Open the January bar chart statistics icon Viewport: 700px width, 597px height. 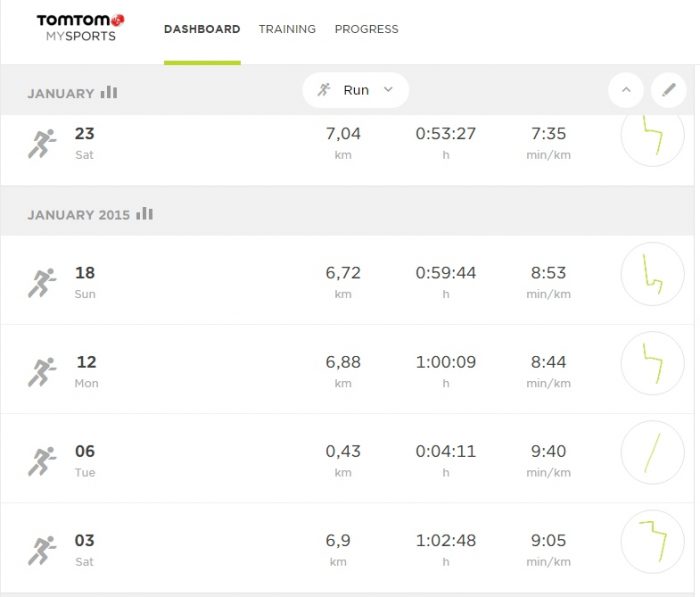click(x=109, y=92)
